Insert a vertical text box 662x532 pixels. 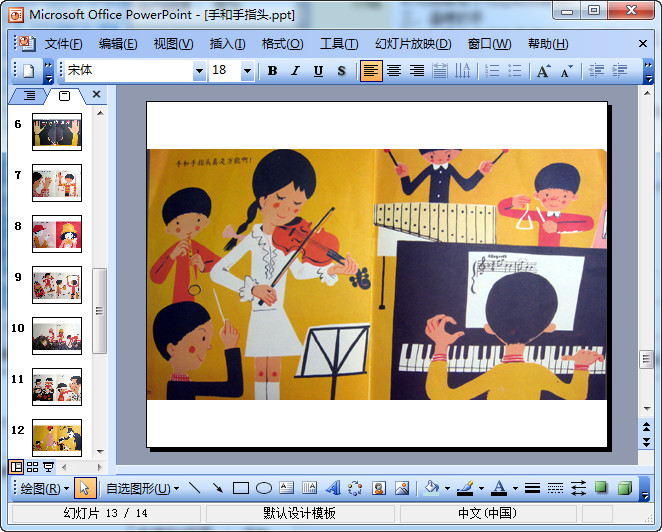(x=309, y=489)
